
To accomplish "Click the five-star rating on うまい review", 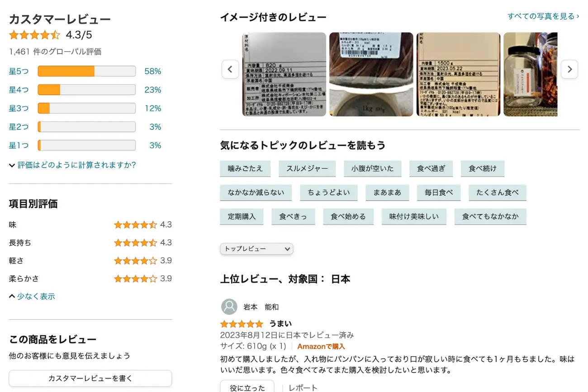I will (241, 324).
